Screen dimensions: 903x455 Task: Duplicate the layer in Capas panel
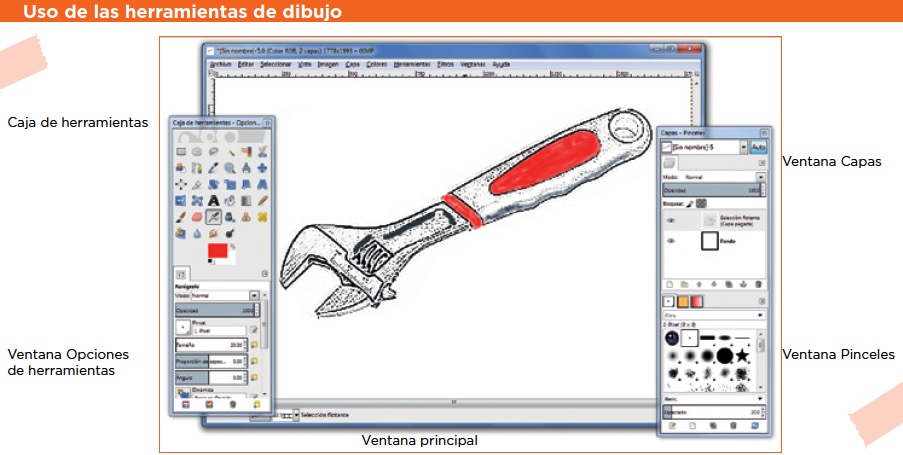(x=729, y=285)
